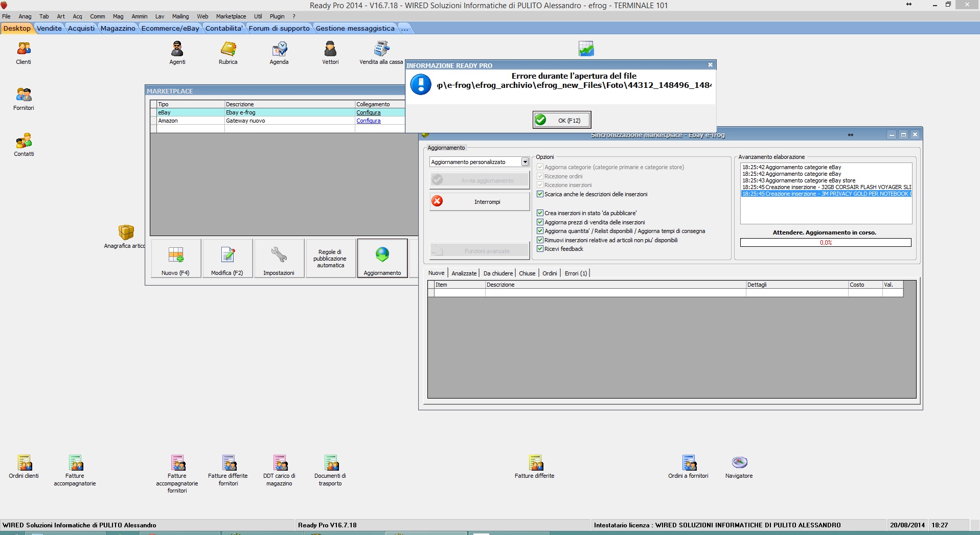Select the Analizzate tab
The width and height of the screenshot is (980, 535).
pyautogui.click(x=464, y=273)
